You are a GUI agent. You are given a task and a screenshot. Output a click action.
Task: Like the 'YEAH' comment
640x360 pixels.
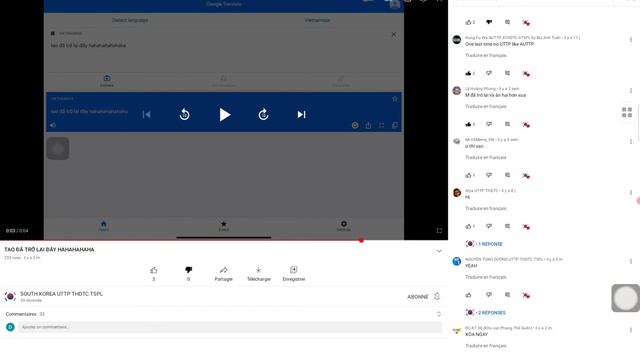click(468, 295)
